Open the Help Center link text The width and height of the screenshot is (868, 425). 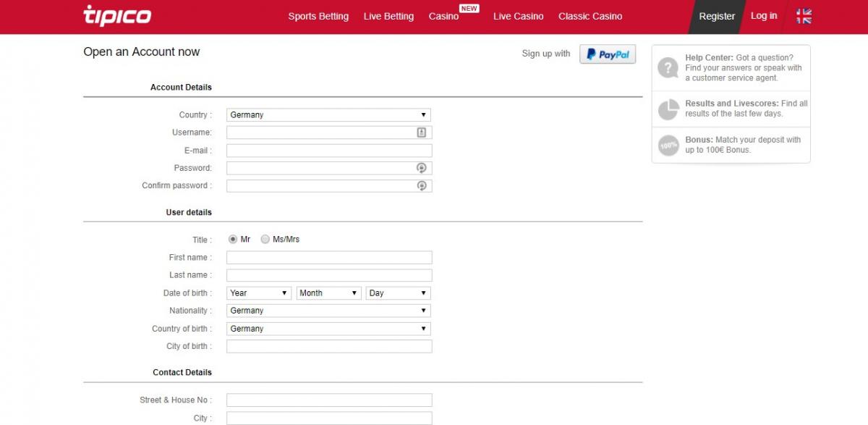(x=744, y=68)
